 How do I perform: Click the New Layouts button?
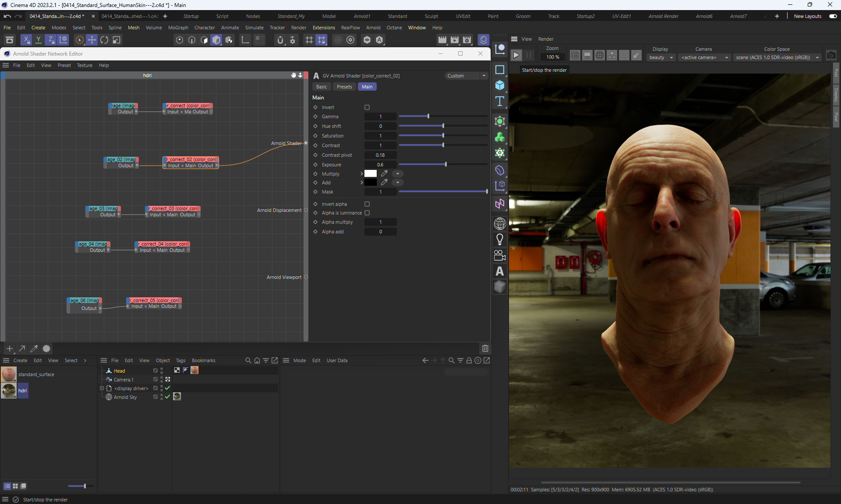point(807,16)
